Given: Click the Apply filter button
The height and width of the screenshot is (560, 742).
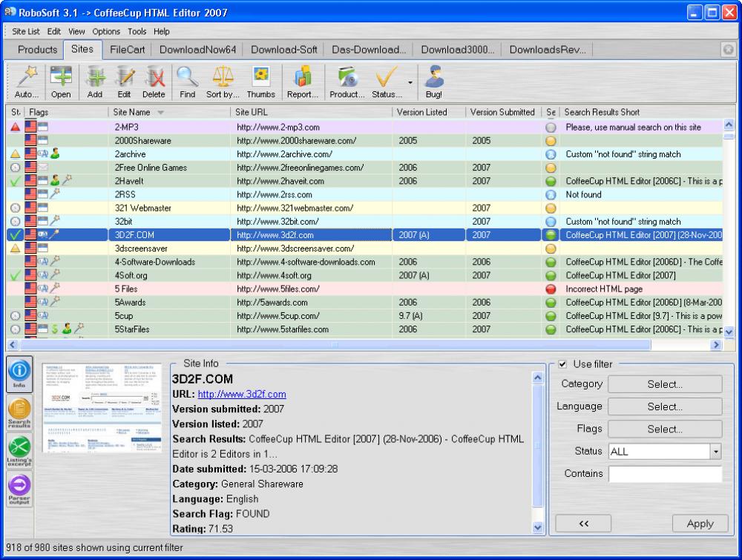Looking at the screenshot, I should pos(699,523).
